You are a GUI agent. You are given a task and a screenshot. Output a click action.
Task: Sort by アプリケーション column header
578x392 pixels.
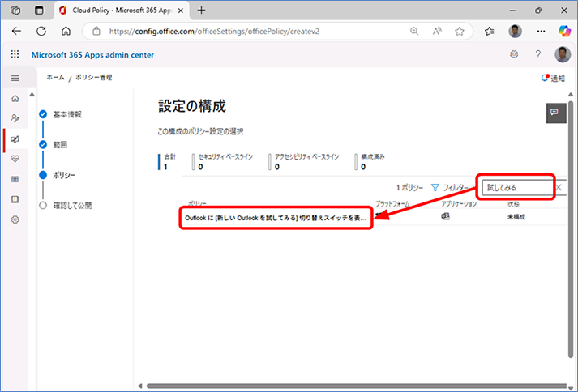[459, 204]
